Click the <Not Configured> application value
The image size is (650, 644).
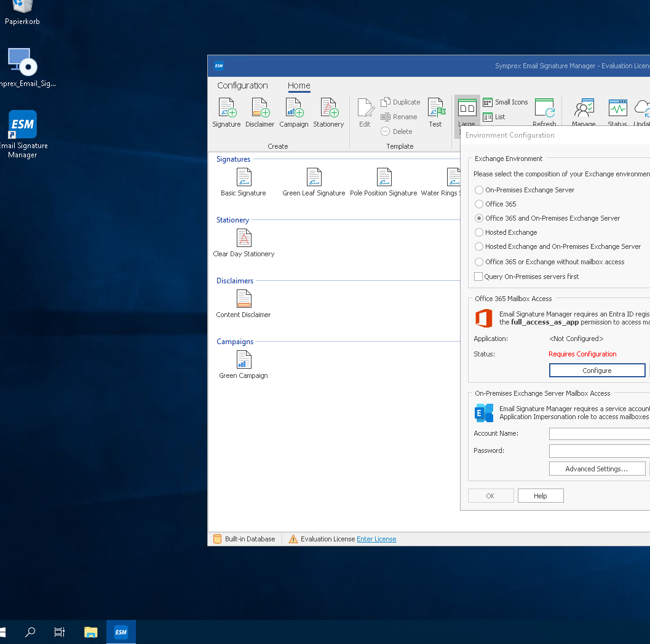[576, 339]
